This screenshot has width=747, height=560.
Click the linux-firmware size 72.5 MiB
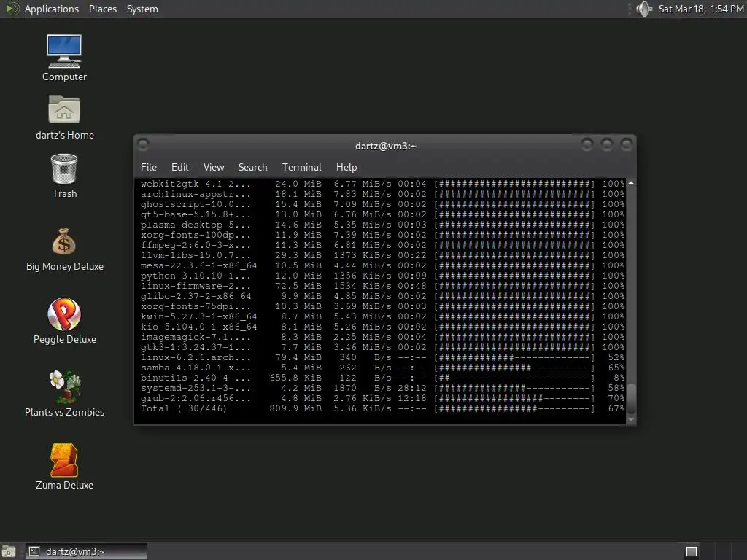298,286
